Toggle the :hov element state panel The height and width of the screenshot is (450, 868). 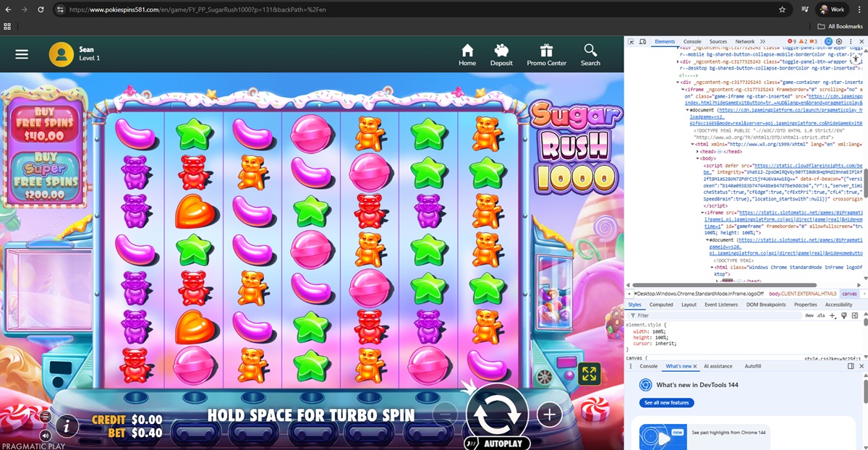(809, 315)
